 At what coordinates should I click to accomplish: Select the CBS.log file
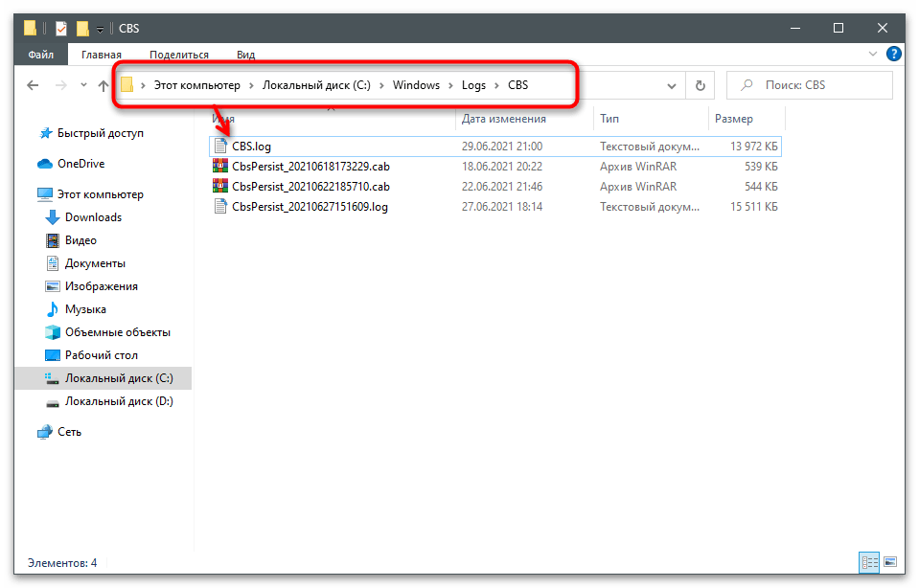tap(495, 147)
